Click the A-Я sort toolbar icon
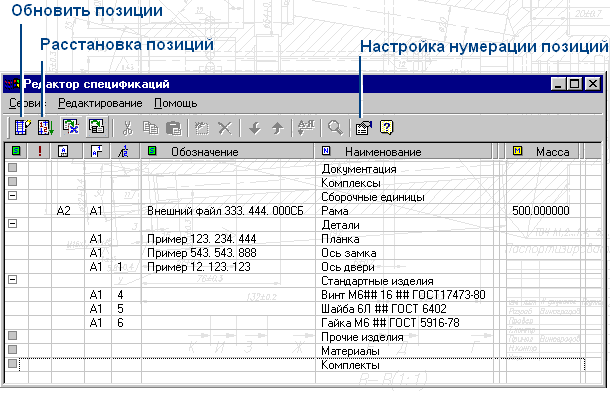 point(306,128)
